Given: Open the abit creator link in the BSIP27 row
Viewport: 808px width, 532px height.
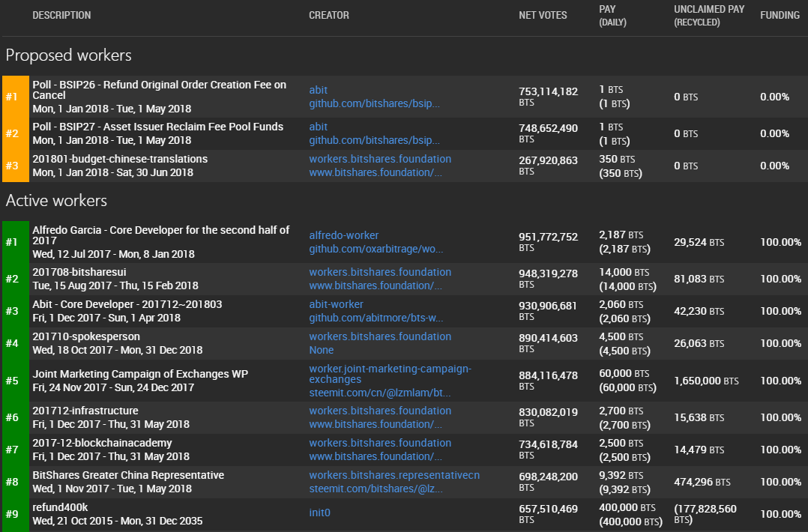Looking at the screenshot, I should pyautogui.click(x=318, y=127).
